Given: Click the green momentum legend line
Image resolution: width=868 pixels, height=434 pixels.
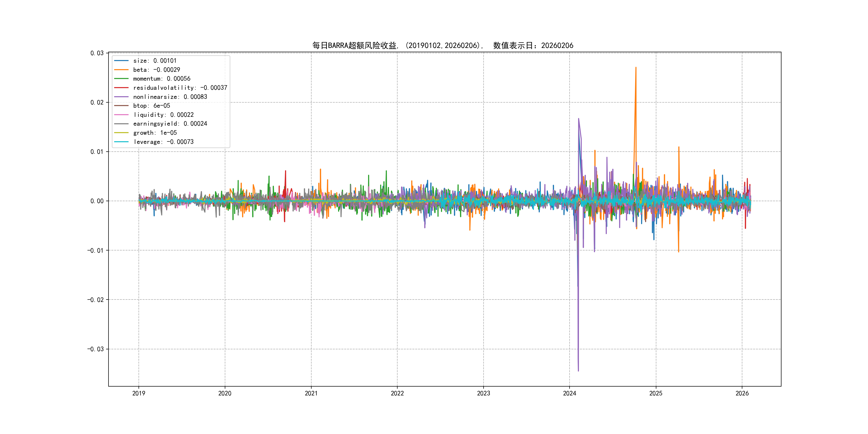Looking at the screenshot, I should tap(121, 78).
